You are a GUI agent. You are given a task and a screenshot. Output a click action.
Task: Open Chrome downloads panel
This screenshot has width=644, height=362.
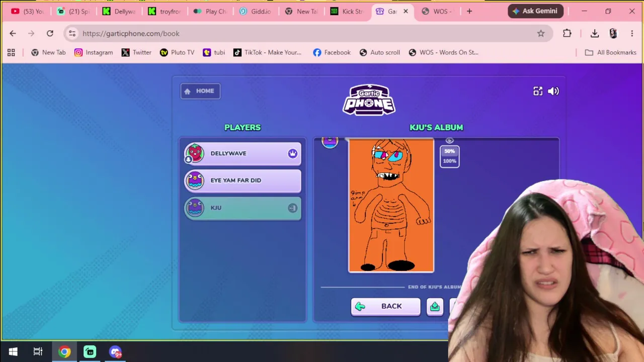tap(595, 34)
